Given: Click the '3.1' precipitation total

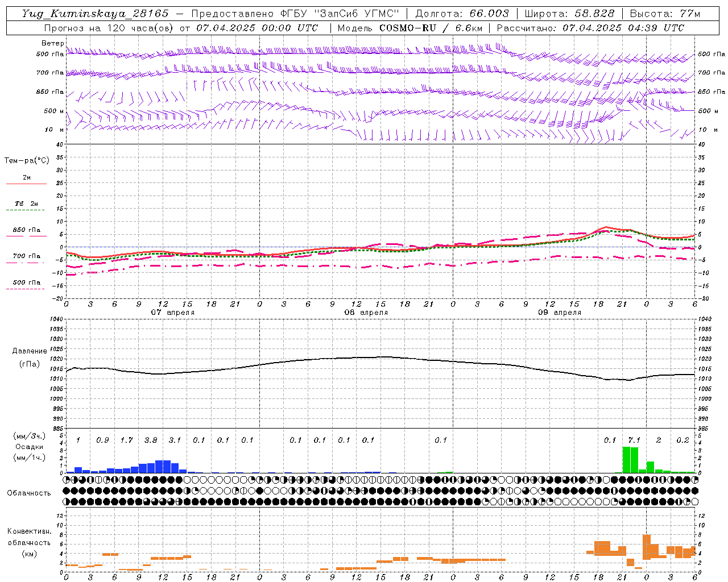Looking at the screenshot, I should click(175, 440).
